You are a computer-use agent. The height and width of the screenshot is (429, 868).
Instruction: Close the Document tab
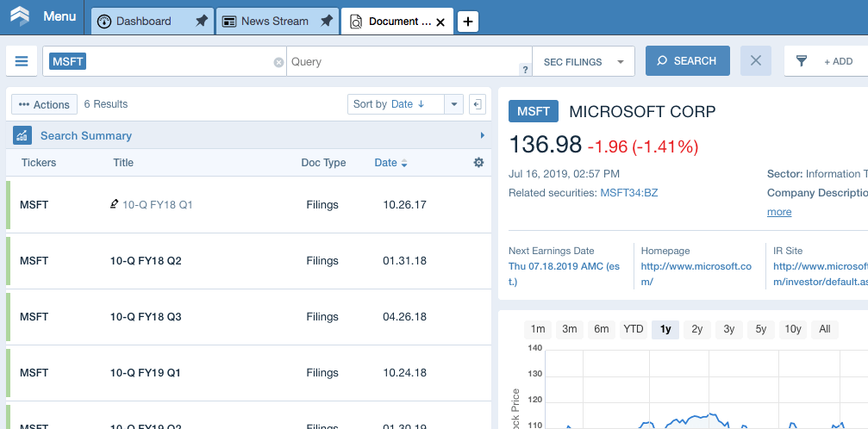(x=440, y=22)
